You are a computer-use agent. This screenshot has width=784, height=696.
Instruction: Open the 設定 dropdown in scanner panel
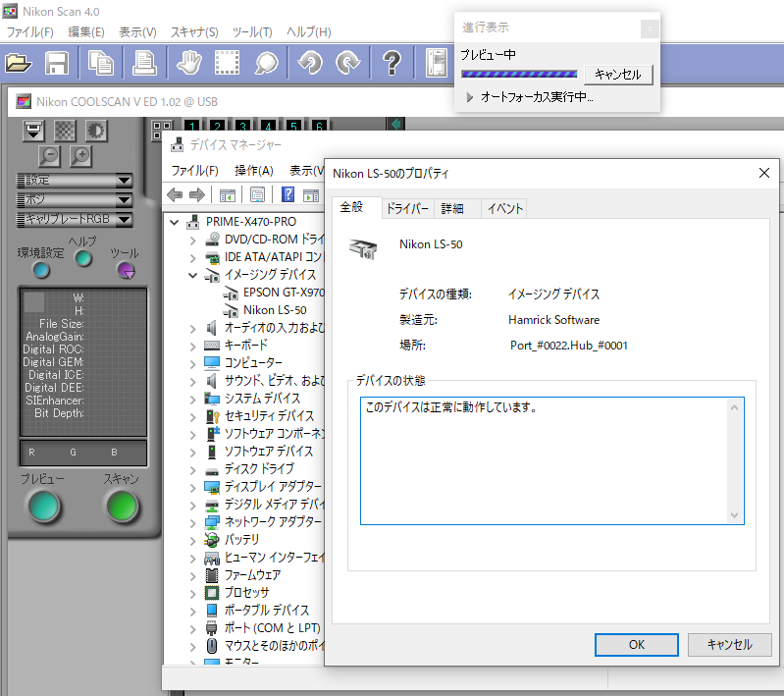[75, 180]
